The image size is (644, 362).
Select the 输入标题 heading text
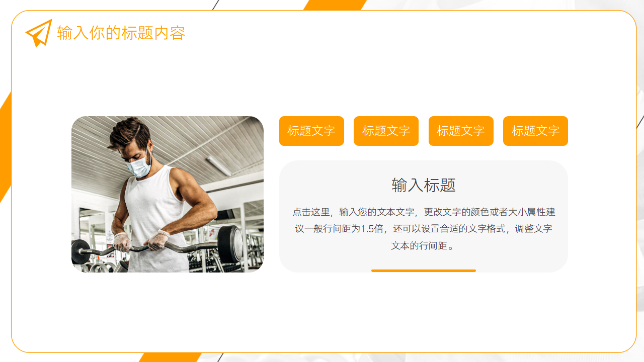(x=424, y=185)
